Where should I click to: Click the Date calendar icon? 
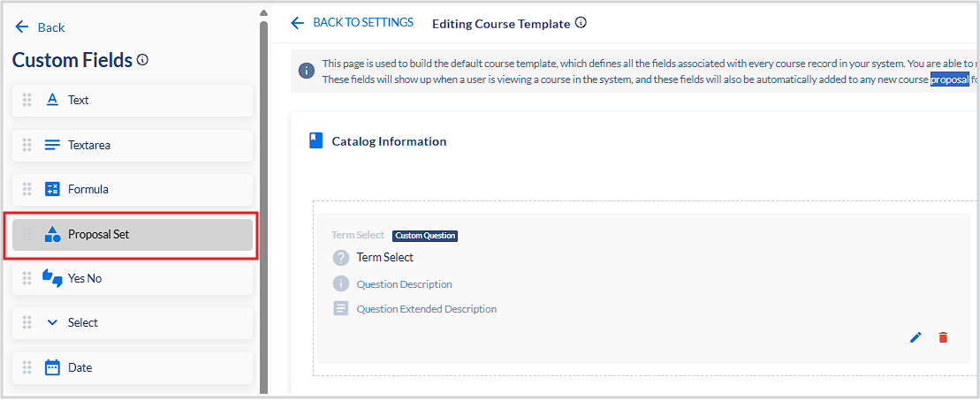coord(52,367)
